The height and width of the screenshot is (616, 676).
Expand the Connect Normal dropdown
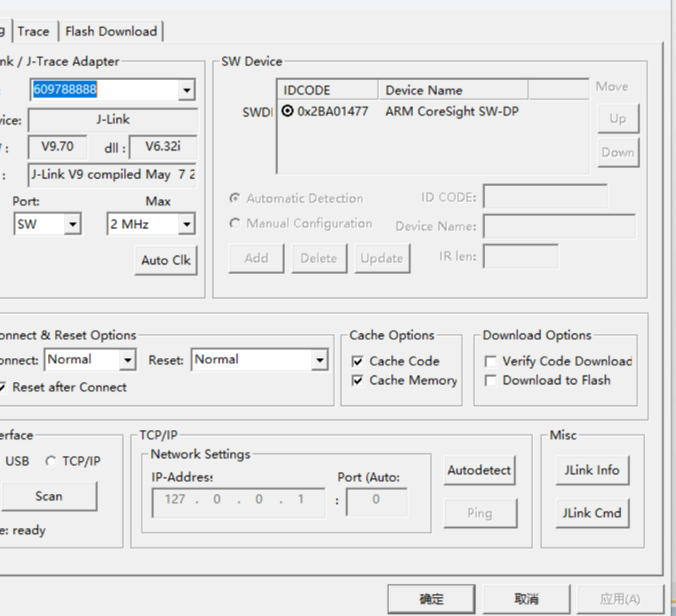click(x=127, y=360)
